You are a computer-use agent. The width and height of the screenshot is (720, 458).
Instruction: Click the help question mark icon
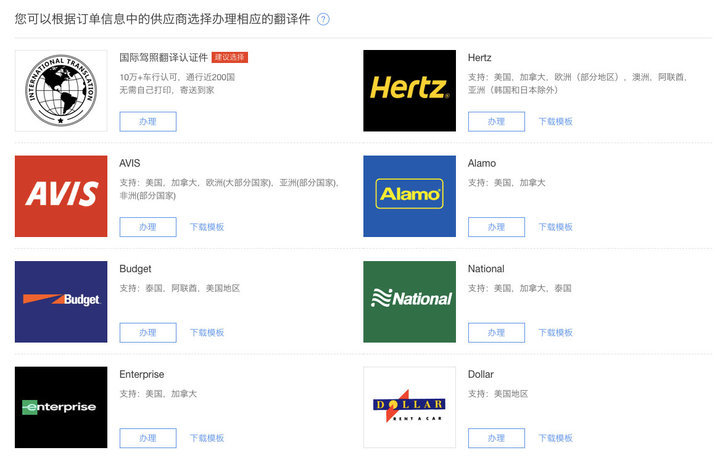pyautogui.click(x=323, y=19)
